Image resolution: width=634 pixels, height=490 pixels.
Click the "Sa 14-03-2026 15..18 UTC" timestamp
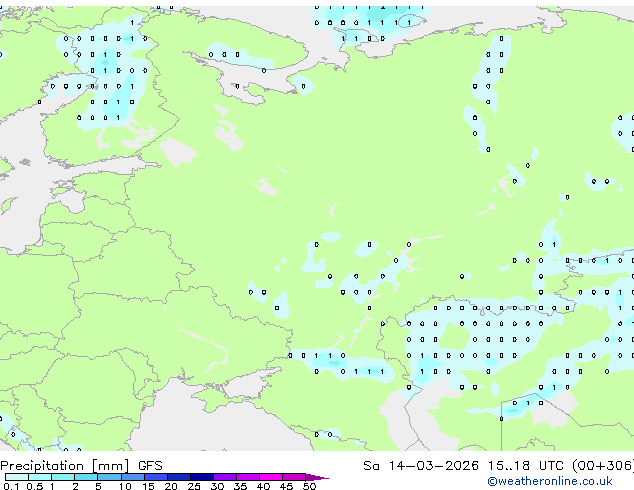pos(463,465)
